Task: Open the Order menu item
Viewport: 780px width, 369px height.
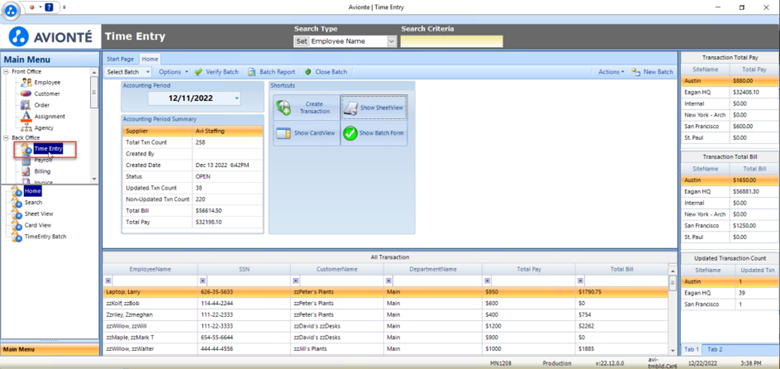Action: point(42,105)
